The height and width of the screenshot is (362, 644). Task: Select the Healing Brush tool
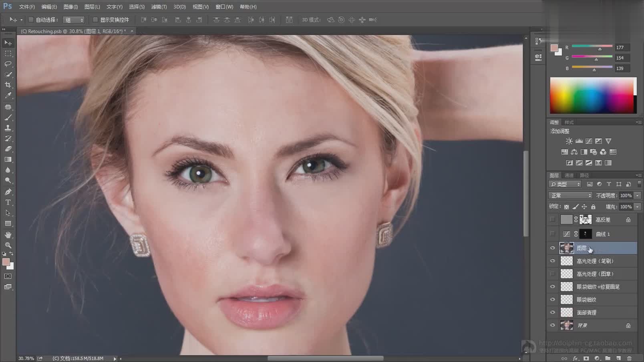click(8, 107)
